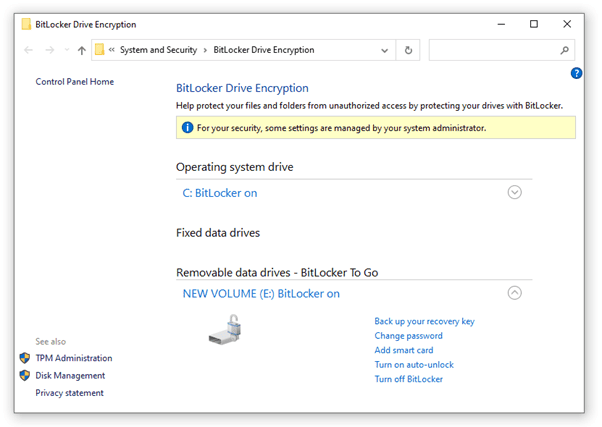Expand the C: drive options chevron

[514, 192]
